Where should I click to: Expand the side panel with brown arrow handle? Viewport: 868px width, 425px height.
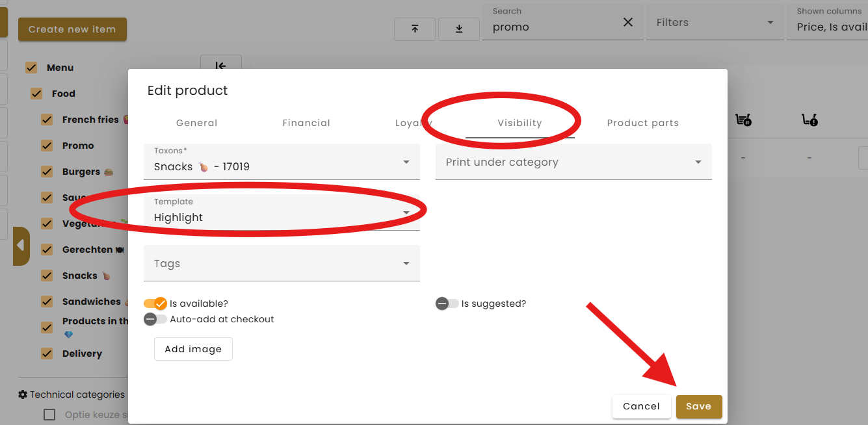pos(21,246)
